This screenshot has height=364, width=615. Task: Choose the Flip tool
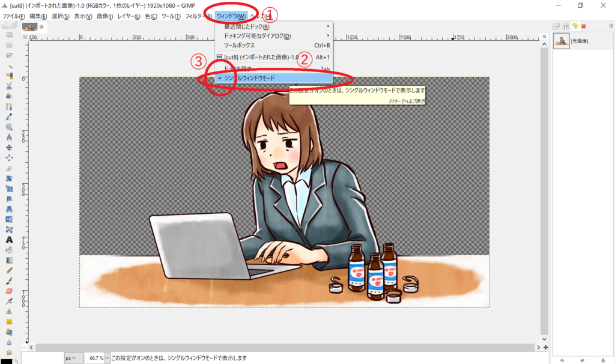point(9,219)
